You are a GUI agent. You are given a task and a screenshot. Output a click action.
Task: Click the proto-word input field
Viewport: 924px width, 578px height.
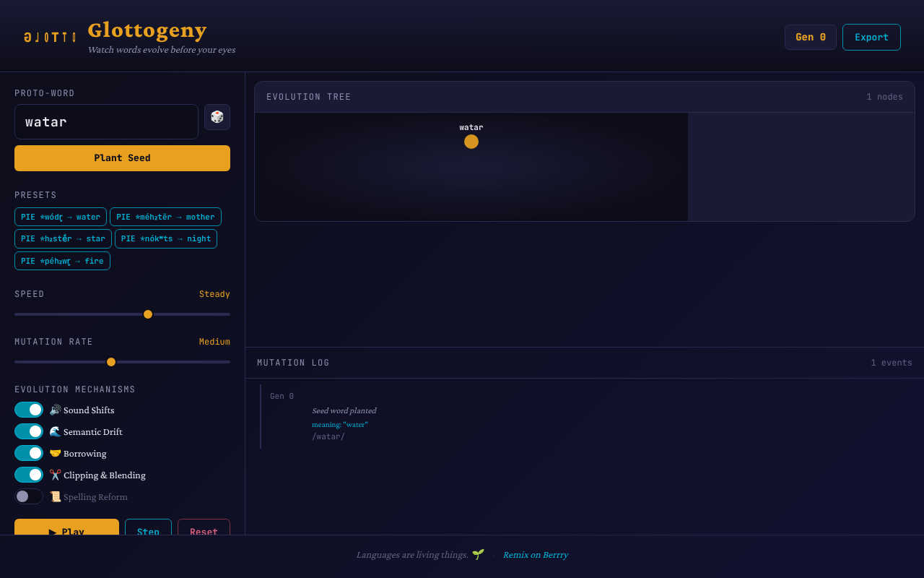click(x=106, y=121)
